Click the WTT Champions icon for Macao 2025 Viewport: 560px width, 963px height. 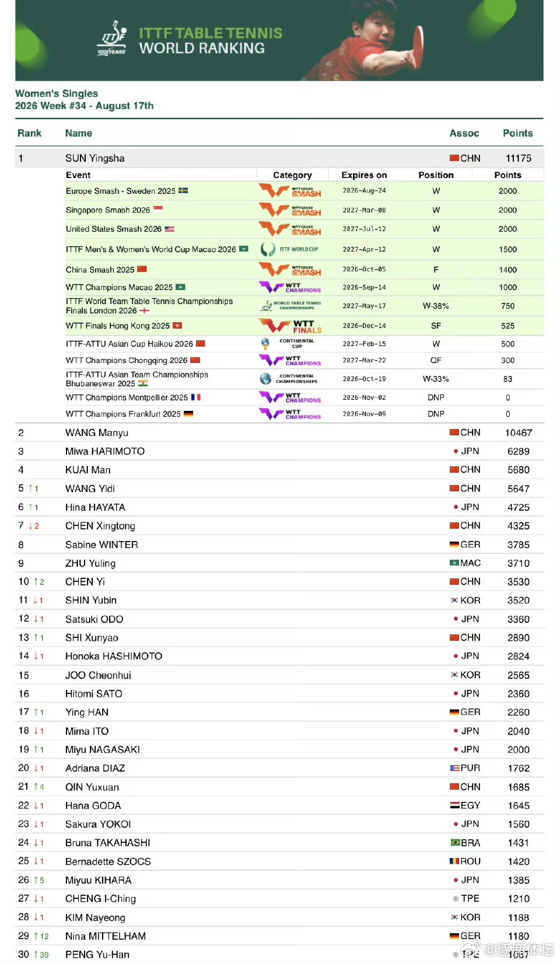pos(290,287)
